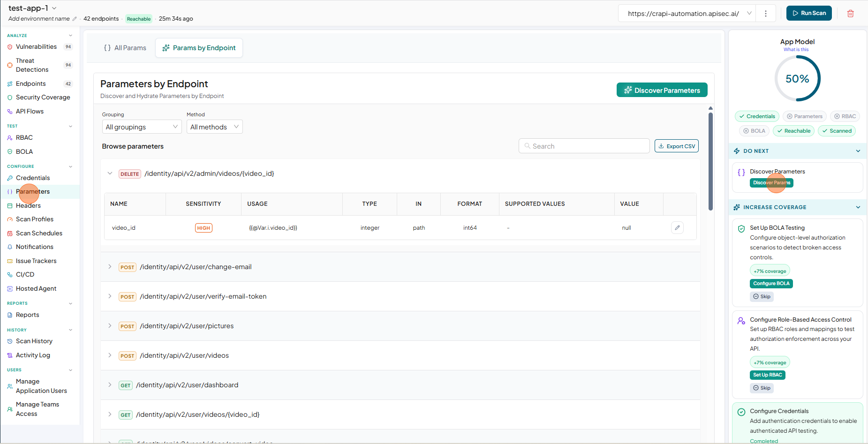Delete app using the red trash icon
Image resolution: width=868 pixels, height=444 pixels.
coord(850,14)
